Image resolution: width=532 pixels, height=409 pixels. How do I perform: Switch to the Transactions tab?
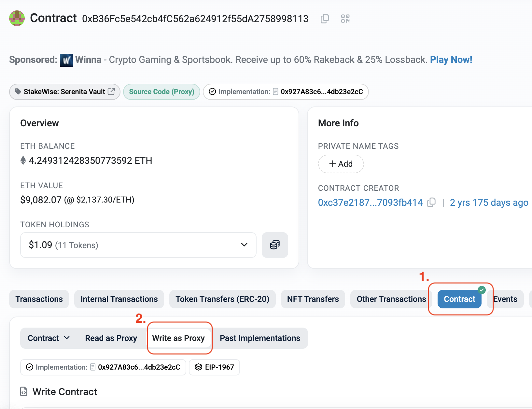pyautogui.click(x=39, y=299)
